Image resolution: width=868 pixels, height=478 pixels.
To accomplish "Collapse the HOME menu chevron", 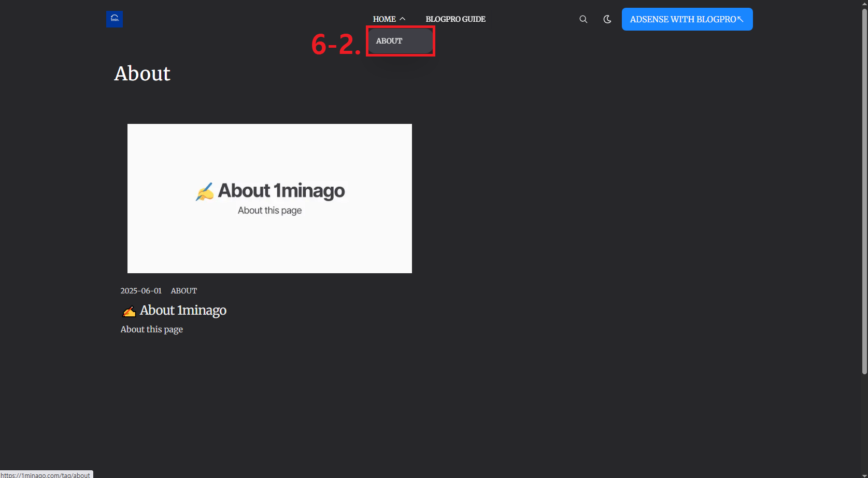I will click(x=403, y=19).
